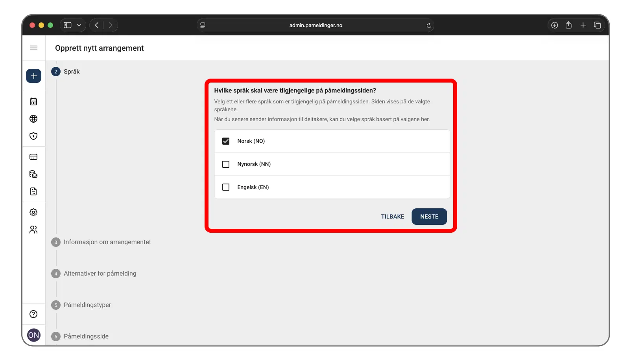Click the help question mark icon
This screenshot has width=631, height=364.
(33, 314)
